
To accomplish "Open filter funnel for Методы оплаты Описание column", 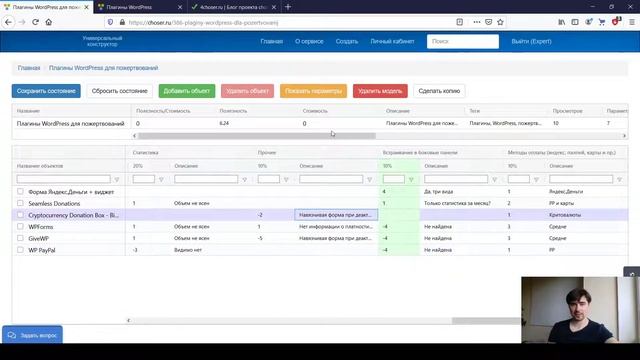I will tap(619, 180).
